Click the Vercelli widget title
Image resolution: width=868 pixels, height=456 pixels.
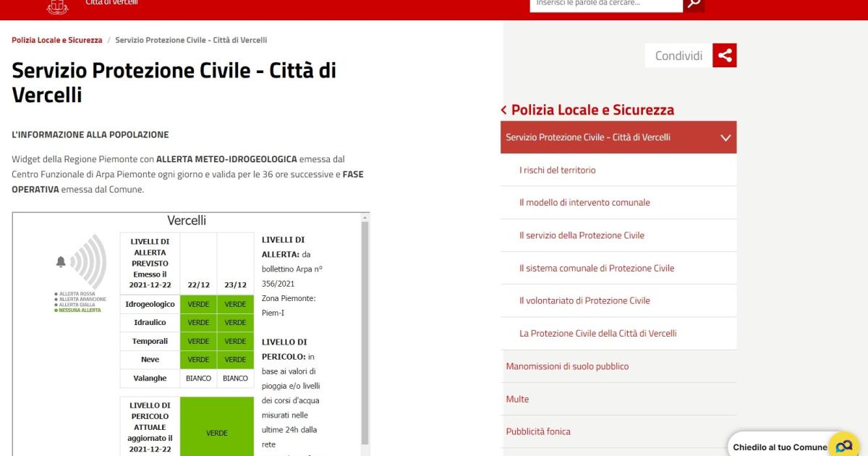(187, 221)
